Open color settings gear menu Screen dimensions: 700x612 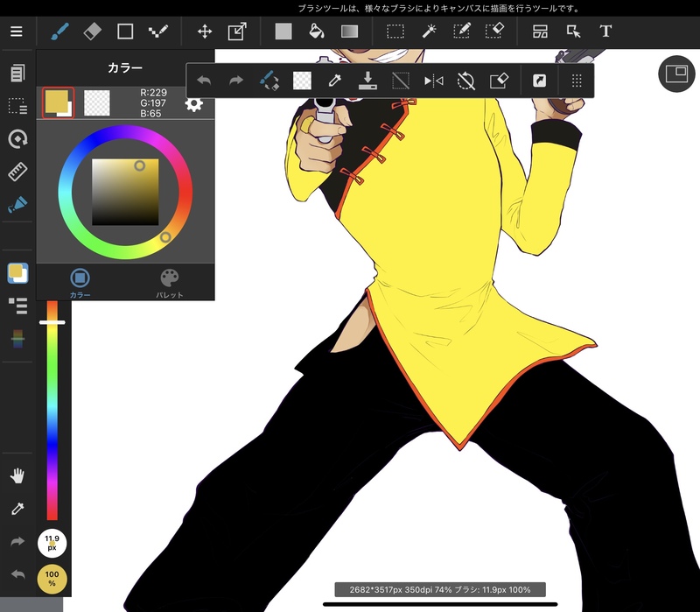pyautogui.click(x=193, y=104)
